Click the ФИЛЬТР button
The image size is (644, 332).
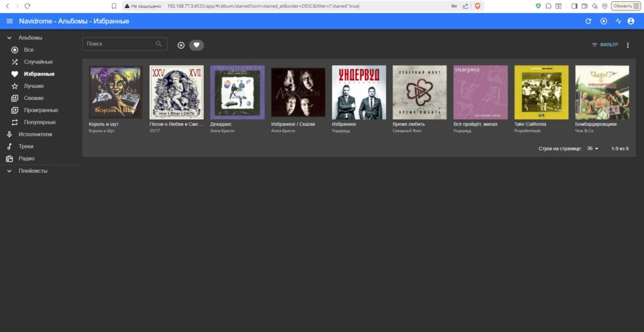(x=604, y=45)
